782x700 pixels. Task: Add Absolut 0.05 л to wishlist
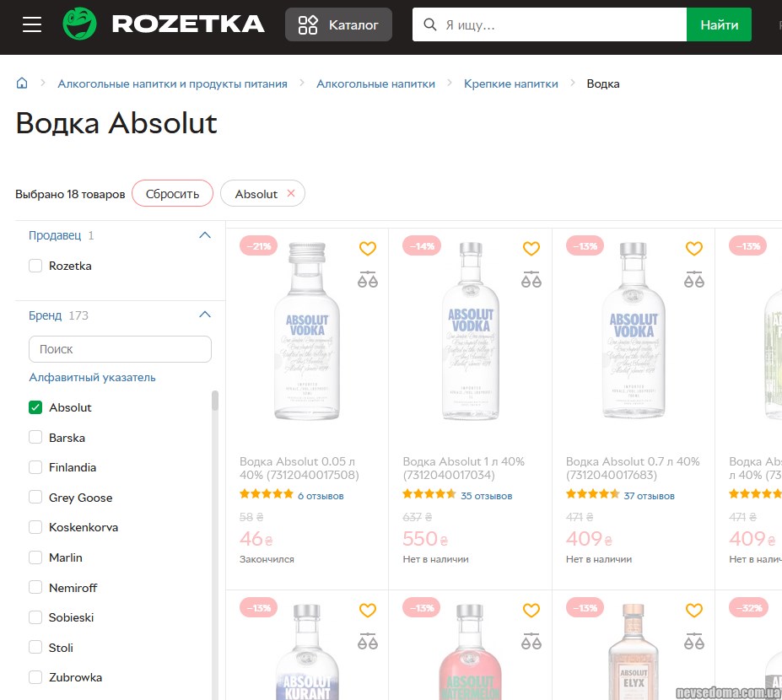[x=368, y=249]
